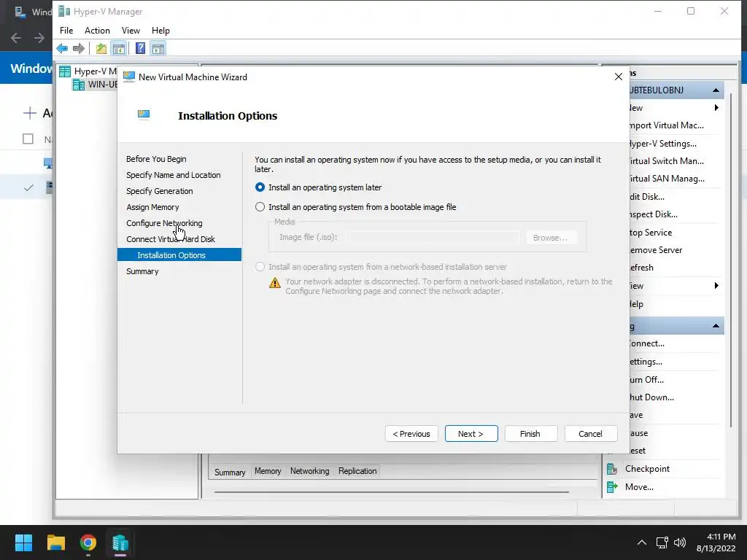Go to Specify Name and Location step
This screenshot has width=747, height=560.
[174, 175]
